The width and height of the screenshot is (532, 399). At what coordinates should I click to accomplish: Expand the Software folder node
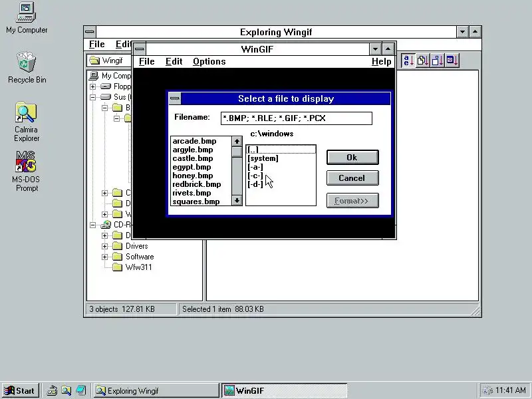104,257
